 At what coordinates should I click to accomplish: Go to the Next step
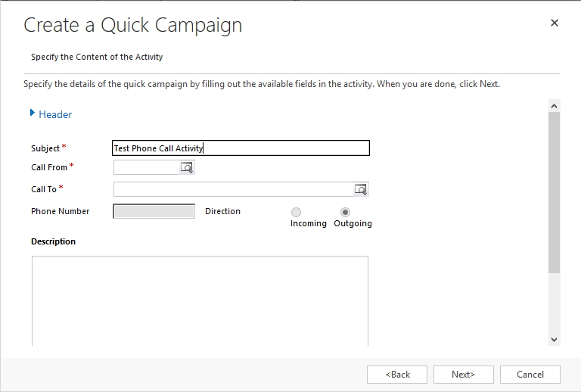tap(464, 375)
